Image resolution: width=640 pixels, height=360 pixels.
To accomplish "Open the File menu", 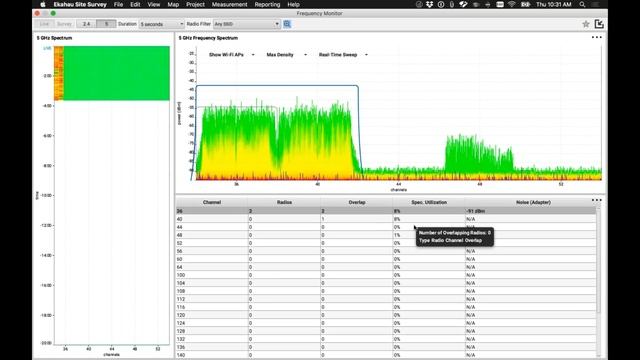I will [118, 4].
